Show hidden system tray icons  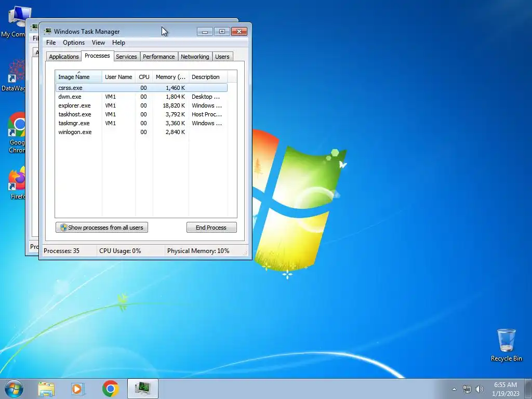(454, 389)
